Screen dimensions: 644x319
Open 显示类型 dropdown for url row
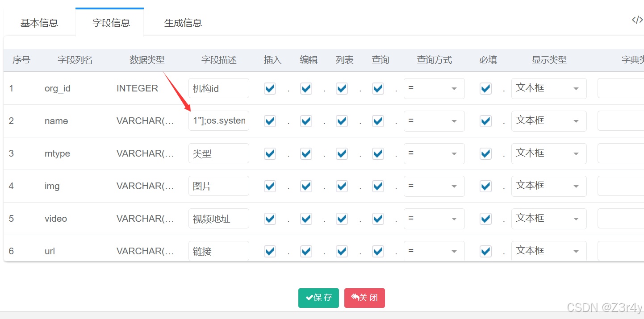549,251
